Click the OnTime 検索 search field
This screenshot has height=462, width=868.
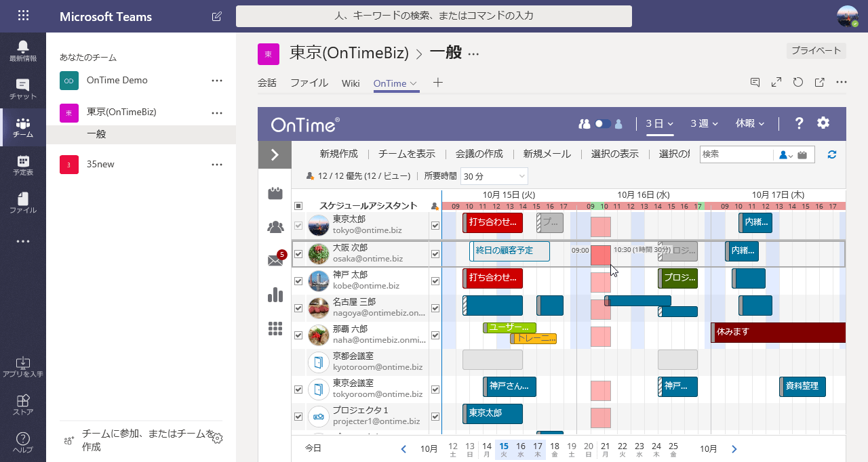pos(736,154)
